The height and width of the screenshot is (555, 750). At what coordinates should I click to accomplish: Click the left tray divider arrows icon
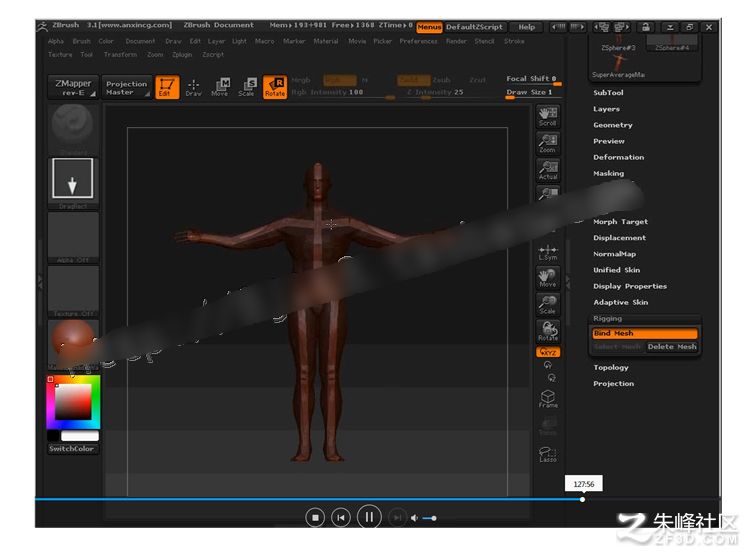(40, 282)
